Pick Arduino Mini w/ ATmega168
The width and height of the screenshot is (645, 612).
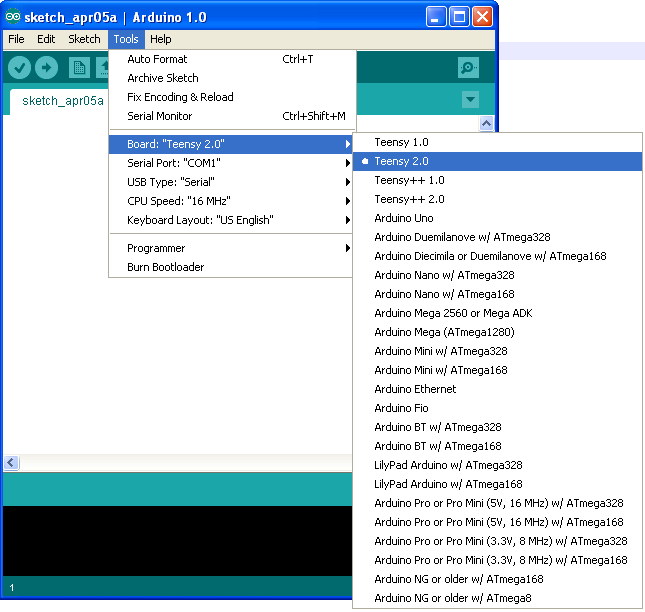[497, 370]
